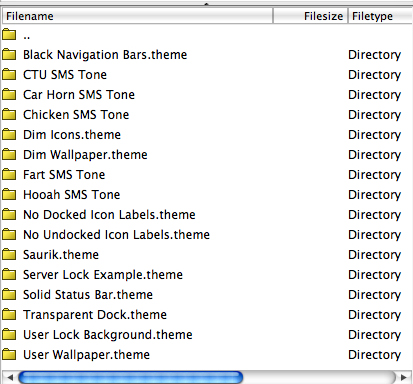Click the User Wallpaper.theme folder icon
Screen dimensions: 413x384
click(x=9, y=354)
